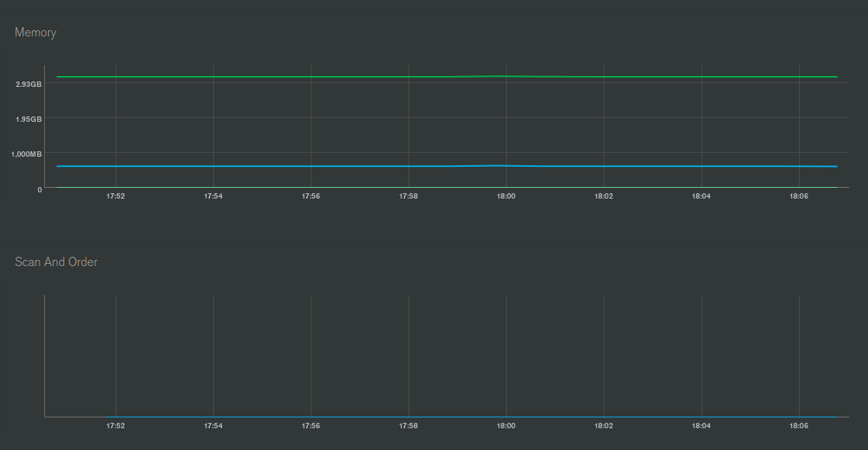The image size is (868, 450).
Task: Click 17:54 tick label in Memory chart
Action: tap(213, 196)
